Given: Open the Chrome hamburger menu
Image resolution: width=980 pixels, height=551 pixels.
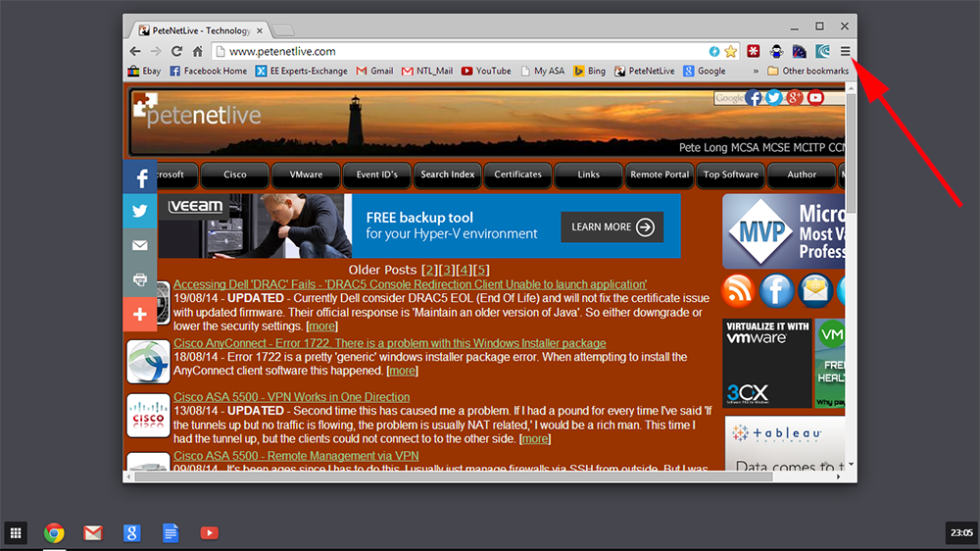Looking at the screenshot, I should tap(845, 51).
